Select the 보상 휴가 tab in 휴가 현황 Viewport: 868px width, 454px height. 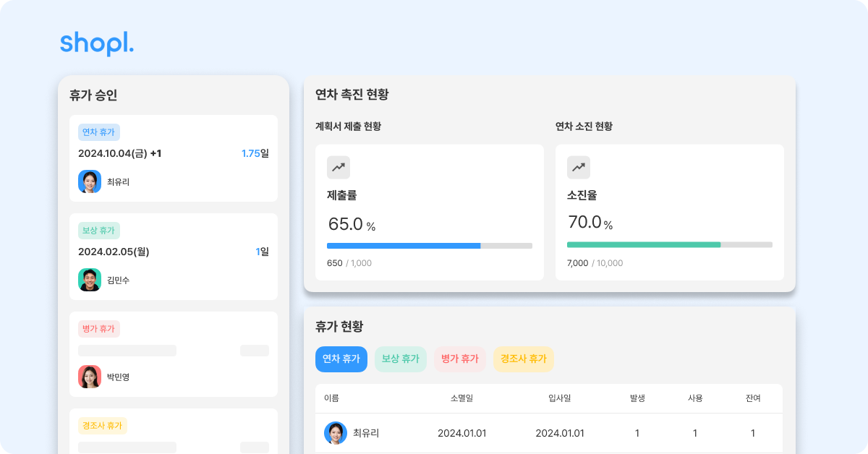click(401, 359)
